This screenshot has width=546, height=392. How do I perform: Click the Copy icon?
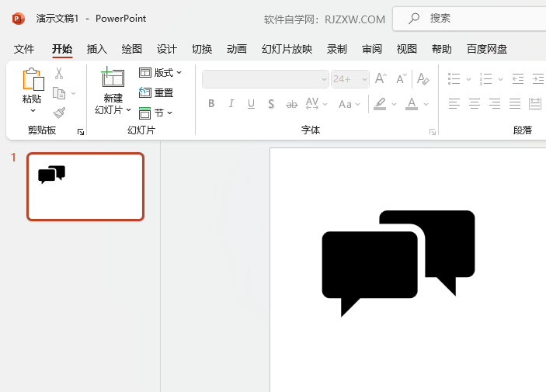pyautogui.click(x=59, y=93)
